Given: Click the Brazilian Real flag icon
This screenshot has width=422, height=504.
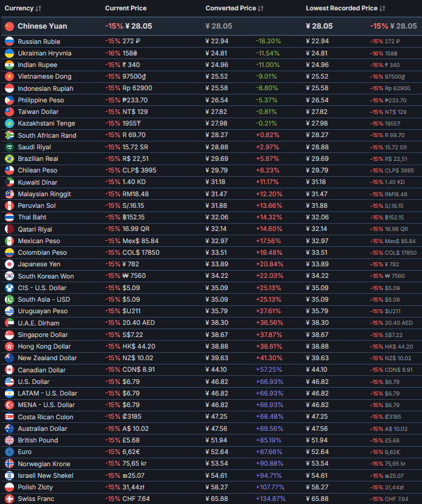Looking at the screenshot, I should [9, 158].
